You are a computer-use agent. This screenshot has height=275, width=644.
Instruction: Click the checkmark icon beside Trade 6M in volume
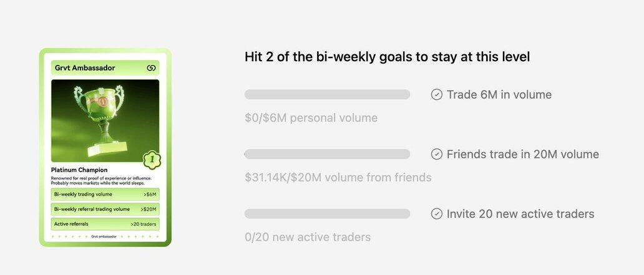[x=437, y=95]
